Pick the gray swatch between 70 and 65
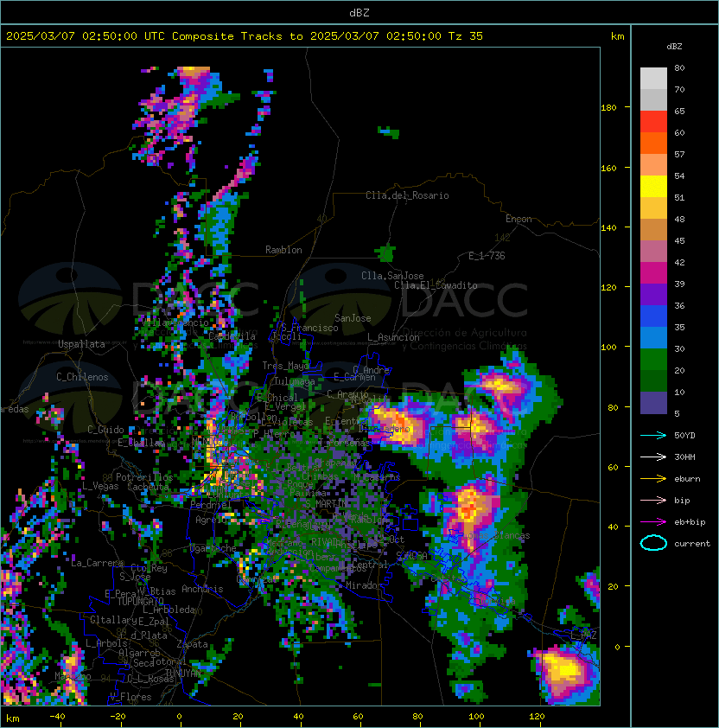 pos(653,99)
